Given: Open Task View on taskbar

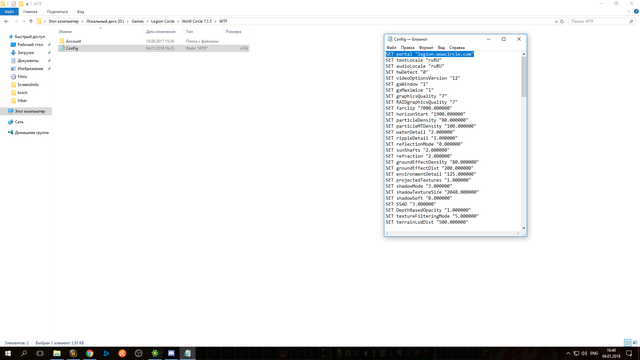Looking at the screenshot, I should (40, 353).
